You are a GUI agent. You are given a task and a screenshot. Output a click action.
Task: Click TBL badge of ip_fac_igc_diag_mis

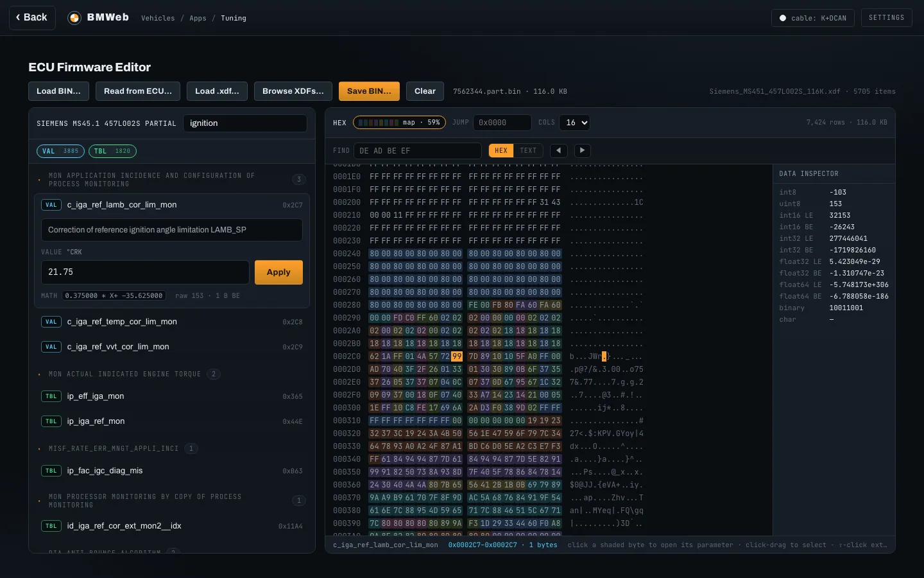pos(51,471)
